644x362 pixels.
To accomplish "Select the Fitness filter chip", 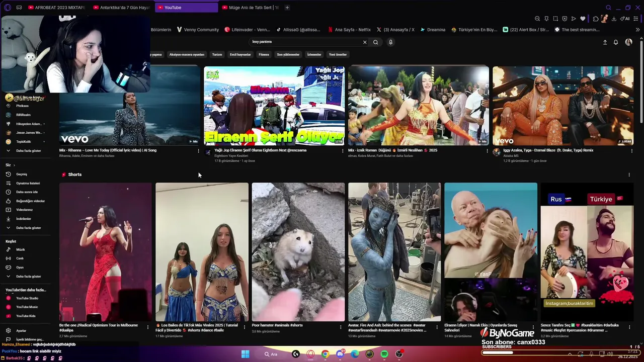I will click(x=264, y=55).
